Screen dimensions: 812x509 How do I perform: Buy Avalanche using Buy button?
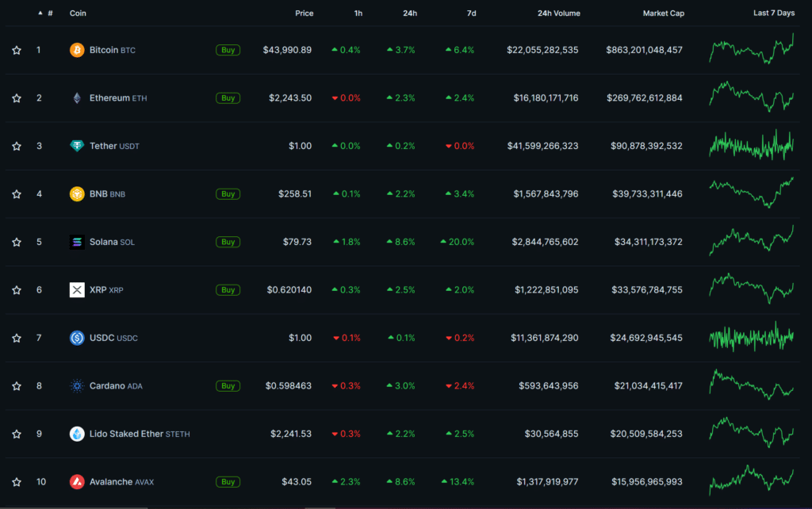228,482
